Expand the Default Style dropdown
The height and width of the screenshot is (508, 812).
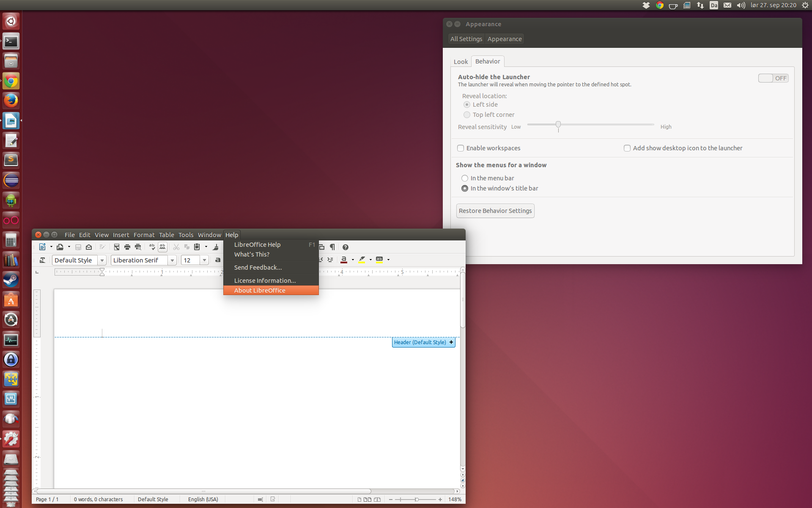point(102,260)
